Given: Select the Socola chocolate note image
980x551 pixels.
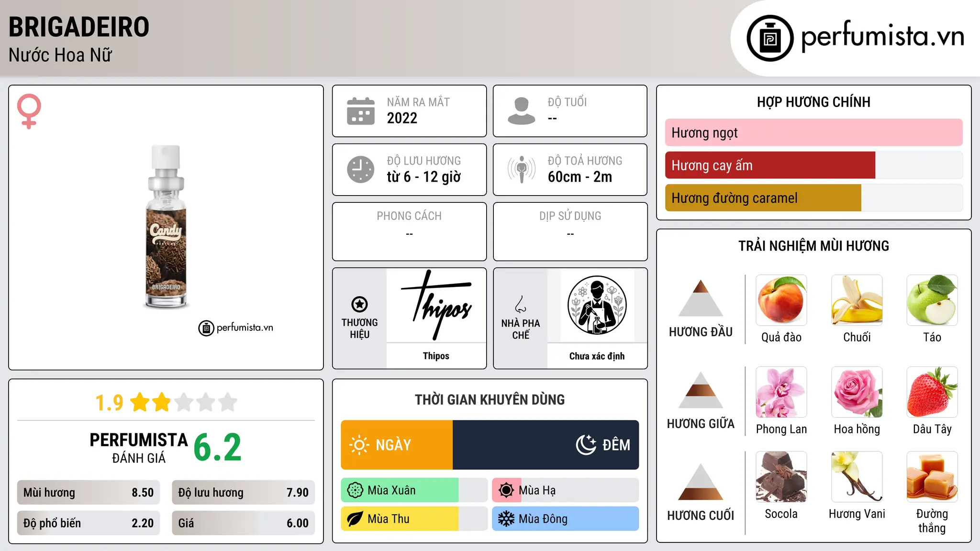Looking at the screenshot, I should [x=781, y=477].
